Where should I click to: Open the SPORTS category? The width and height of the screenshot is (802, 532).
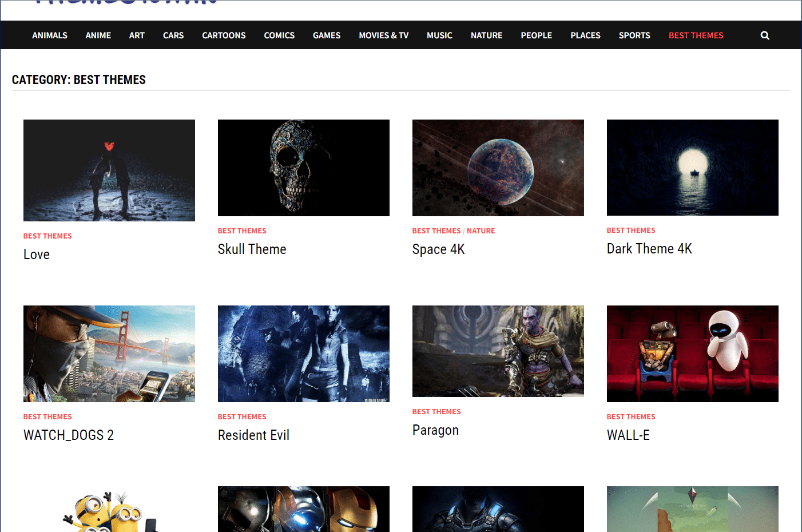pyautogui.click(x=634, y=35)
